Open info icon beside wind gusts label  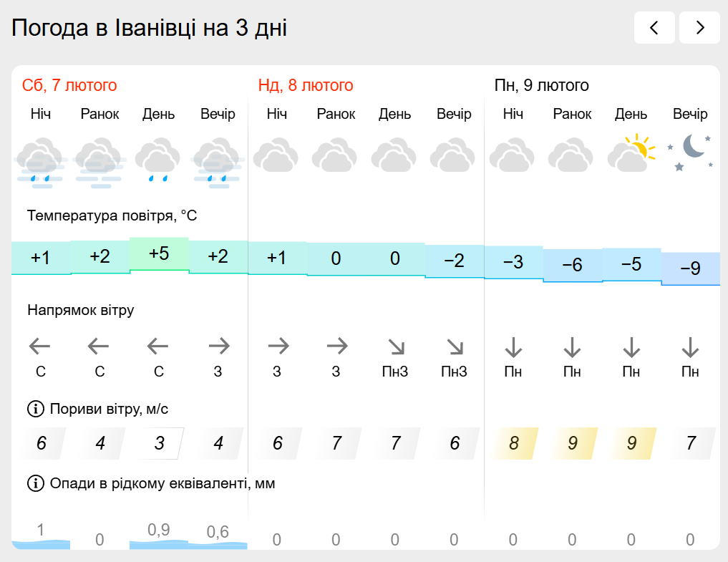(x=35, y=409)
